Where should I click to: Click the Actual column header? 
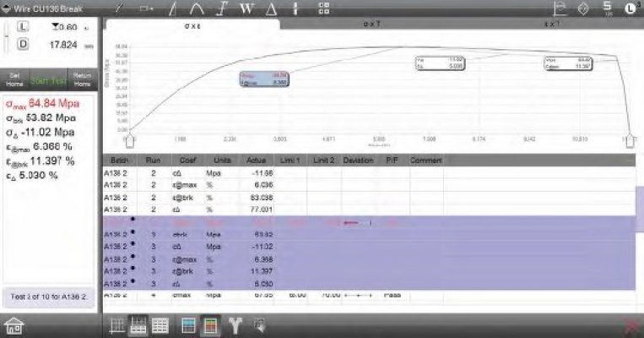coord(257,161)
